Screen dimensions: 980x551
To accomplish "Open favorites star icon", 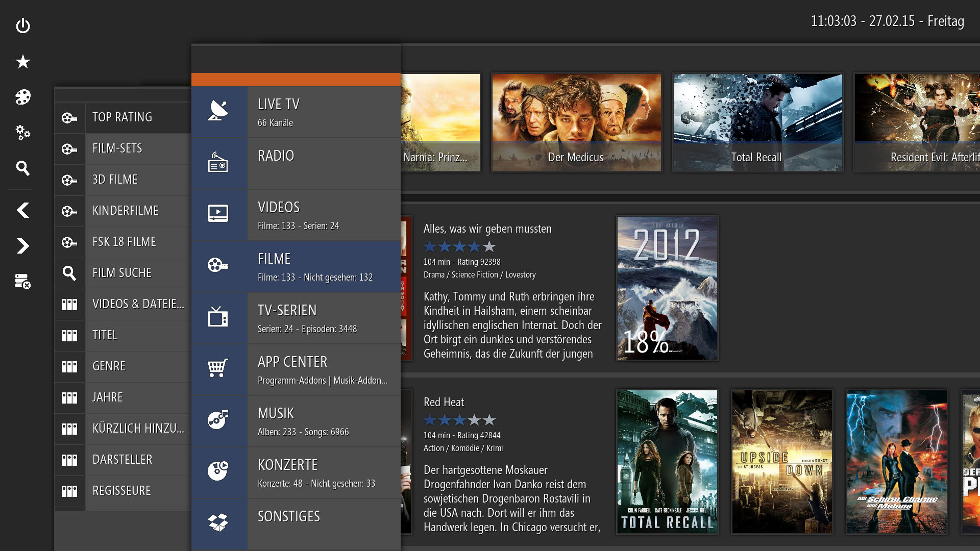I will tap(23, 62).
